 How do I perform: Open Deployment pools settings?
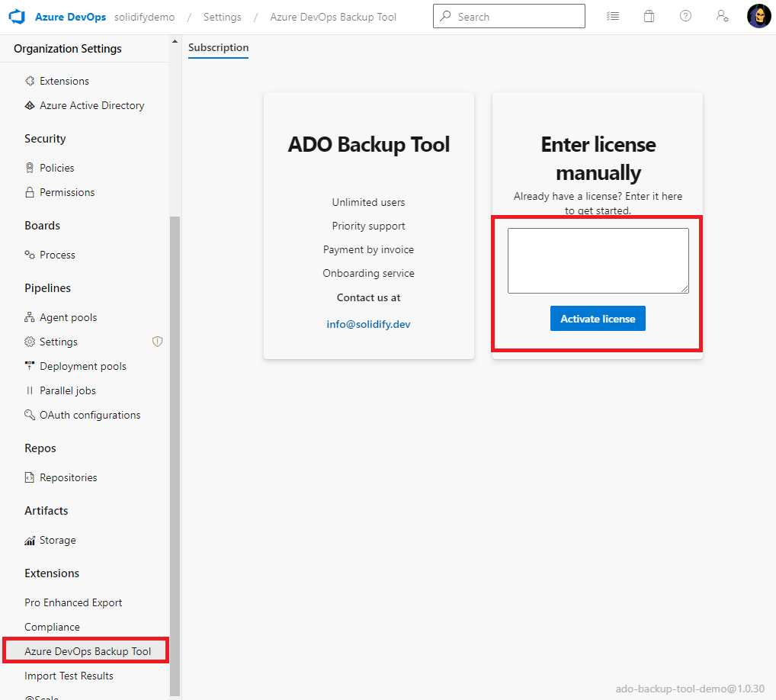[x=81, y=366]
